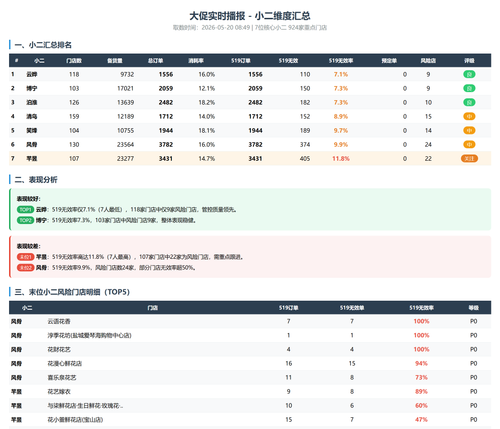500x429 pixels.
Task: Select value 23277 in highlighted rank 7 row
Action: pyautogui.click(x=125, y=159)
